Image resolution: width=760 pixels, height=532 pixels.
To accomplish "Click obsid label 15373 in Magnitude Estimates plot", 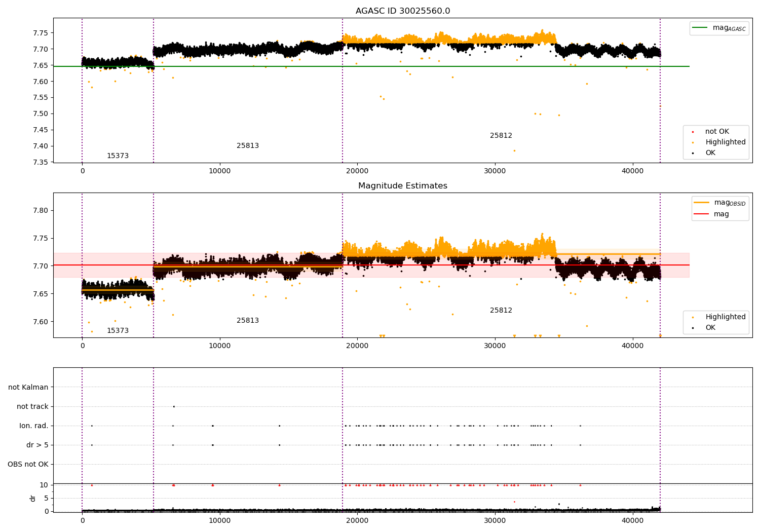I will 118,331.
